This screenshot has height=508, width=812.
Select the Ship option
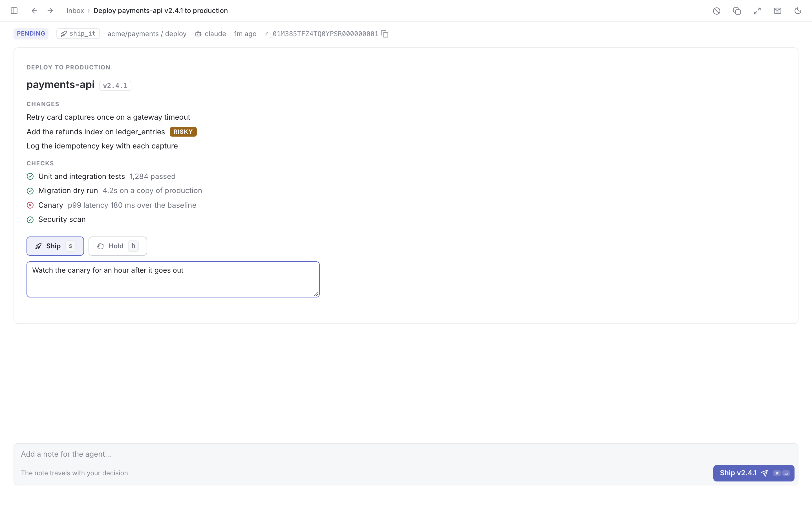(x=55, y=246)
